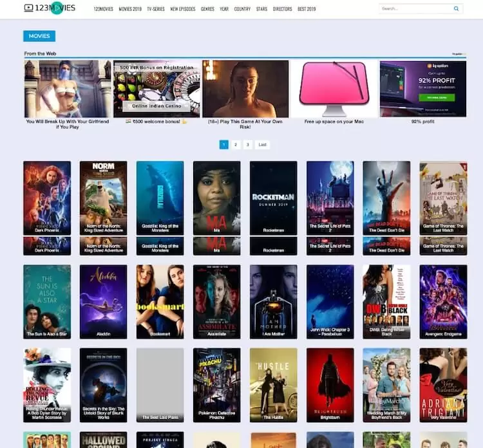Go to pagination page 2
This screenshot has width=483, height=448.
(x=236, y=145)
